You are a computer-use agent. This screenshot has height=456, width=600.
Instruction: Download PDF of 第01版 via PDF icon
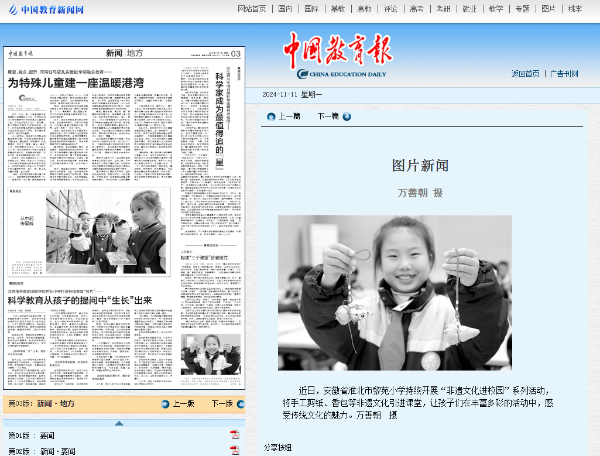tap(234, 435)
